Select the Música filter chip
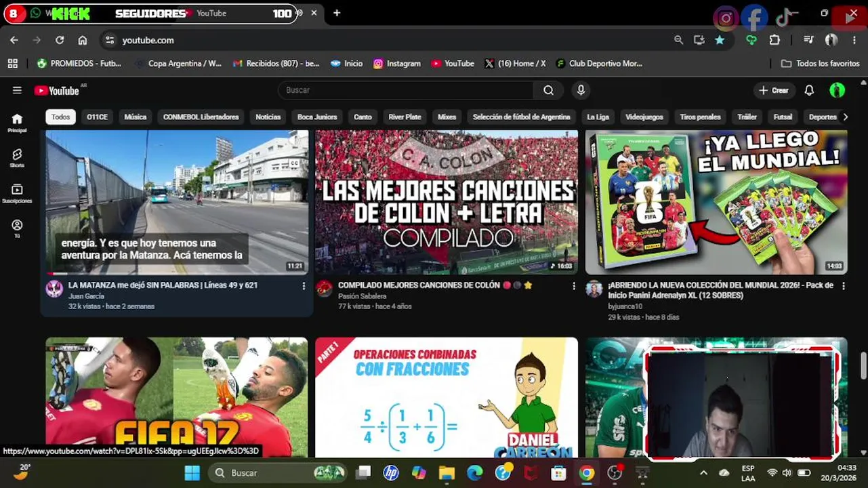Screen dimensions: 868x488 pos(136,117)
